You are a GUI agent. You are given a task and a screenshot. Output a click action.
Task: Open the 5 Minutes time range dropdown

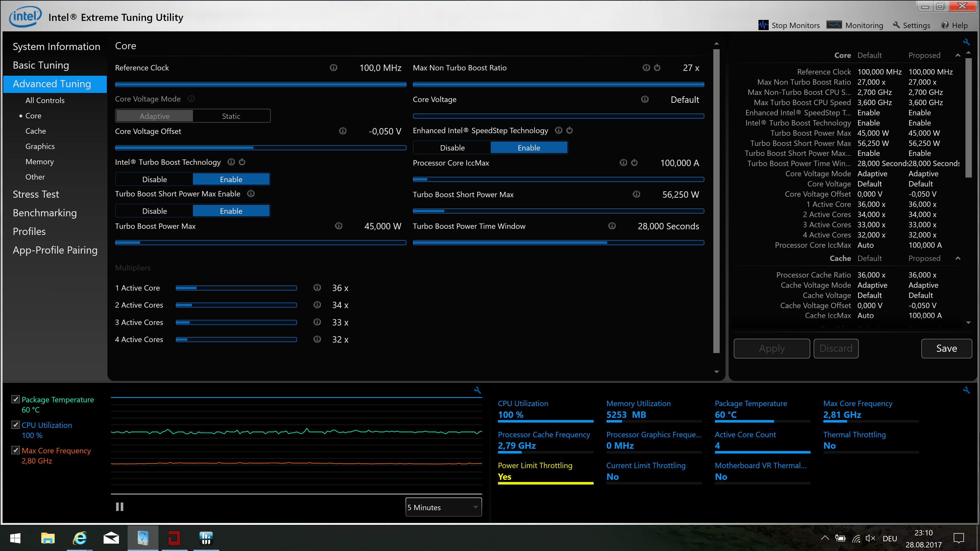(x=443, y=507)
